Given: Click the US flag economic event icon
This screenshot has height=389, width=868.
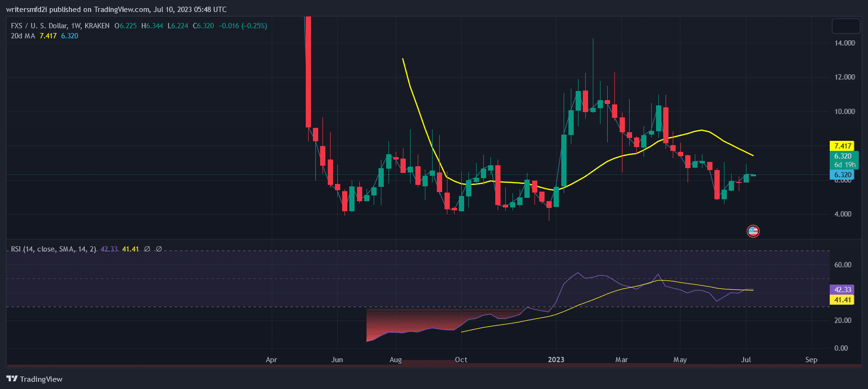Looking at the screenshot, I should (x=753, y=231).
